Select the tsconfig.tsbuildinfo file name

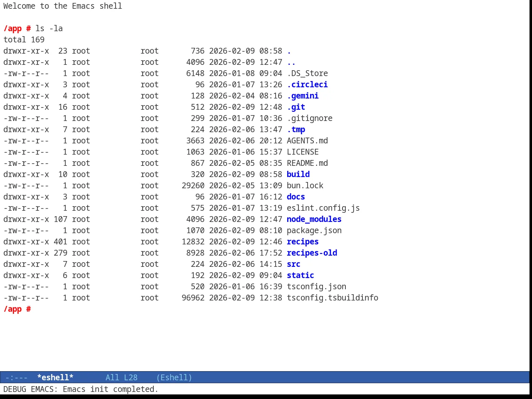point(332,298)
